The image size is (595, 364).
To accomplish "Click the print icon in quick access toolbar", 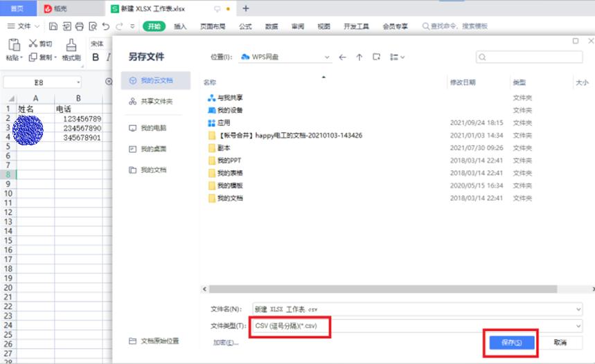I will point(79,26).
